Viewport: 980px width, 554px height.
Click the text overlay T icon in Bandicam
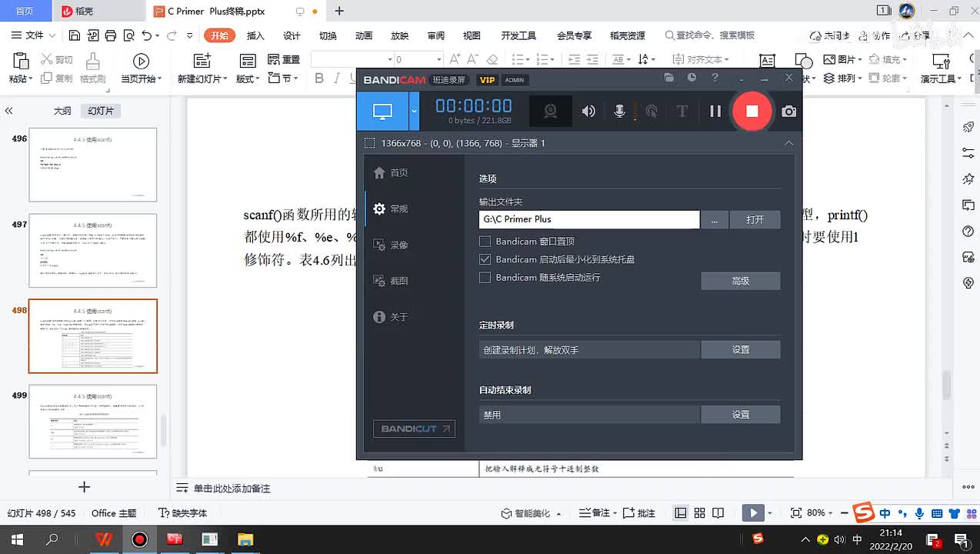coord(682,112)
